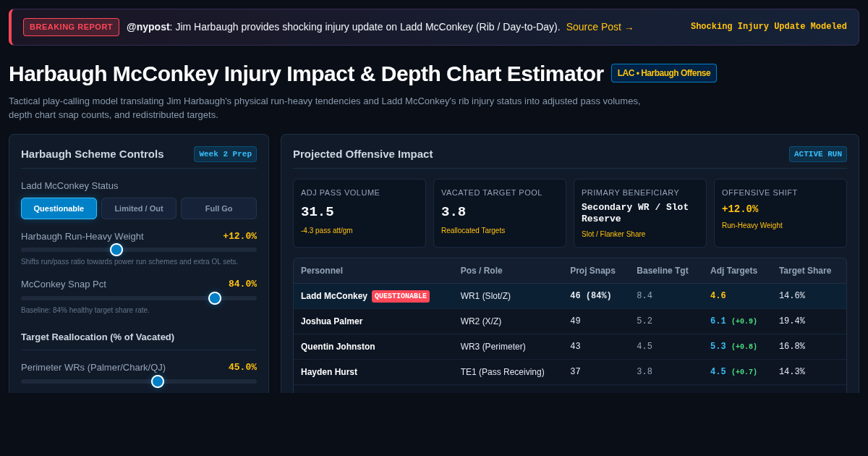Click McConkey's 46 (84%) snaps value

591,296
